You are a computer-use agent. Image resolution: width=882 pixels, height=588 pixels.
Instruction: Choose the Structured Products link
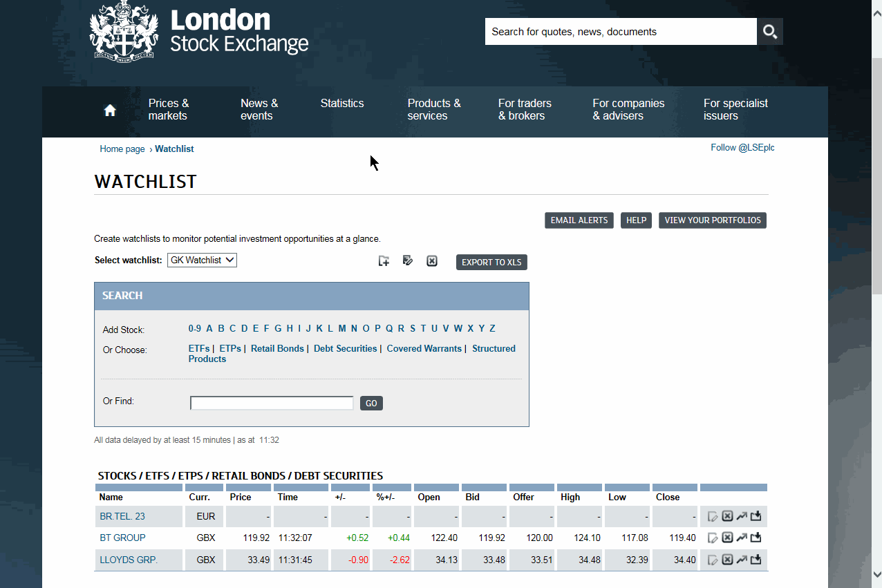(x=352, y=354)
